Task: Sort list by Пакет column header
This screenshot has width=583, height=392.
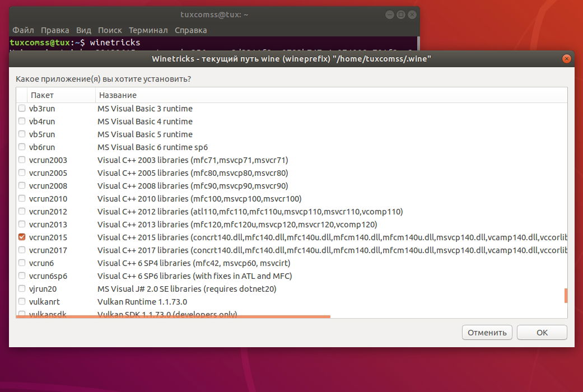Action: [61, 95]
